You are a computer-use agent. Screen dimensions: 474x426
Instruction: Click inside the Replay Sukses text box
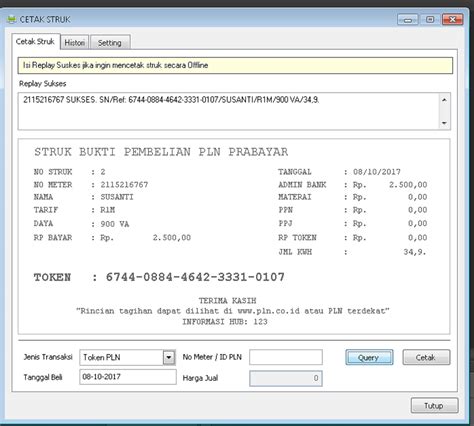(x=229, y=111)
